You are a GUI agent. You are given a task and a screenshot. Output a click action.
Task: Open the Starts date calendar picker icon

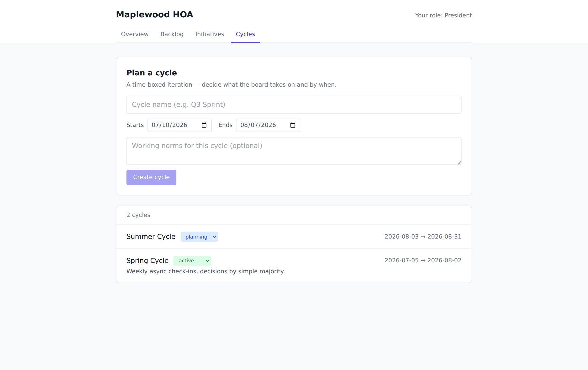point(204,125)
